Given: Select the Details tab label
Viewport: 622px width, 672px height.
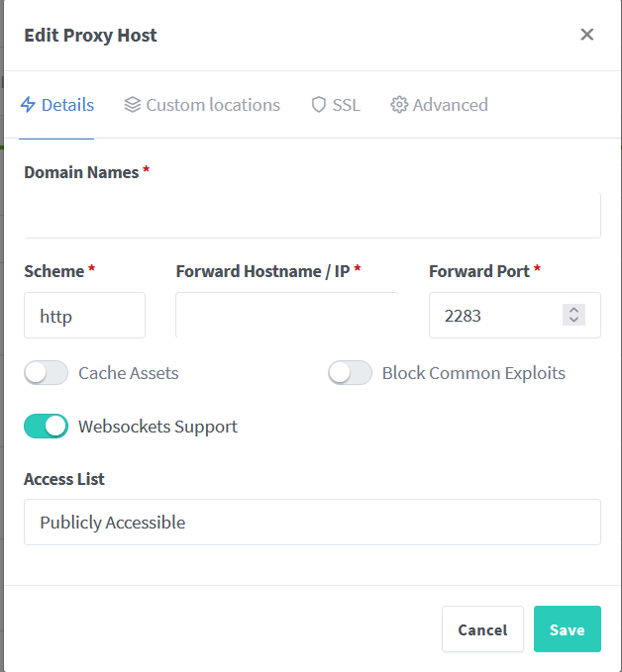Looking at the screenshot, I should pos(68,105).
